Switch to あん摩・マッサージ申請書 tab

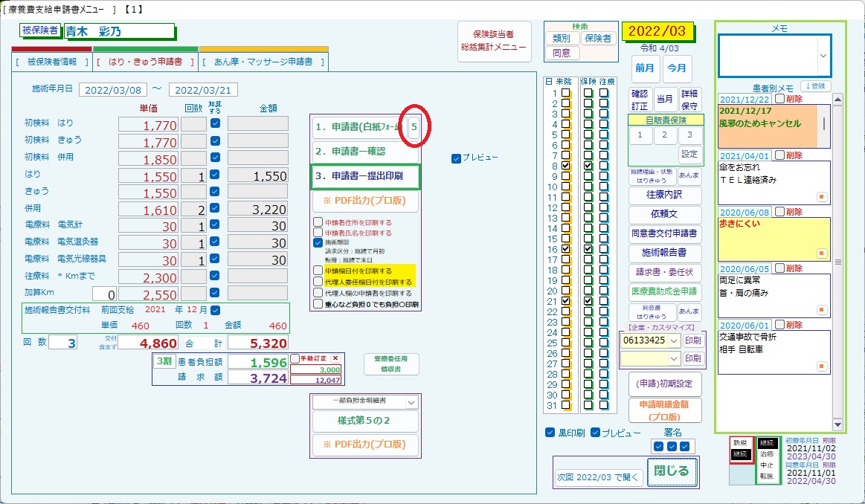264,62
